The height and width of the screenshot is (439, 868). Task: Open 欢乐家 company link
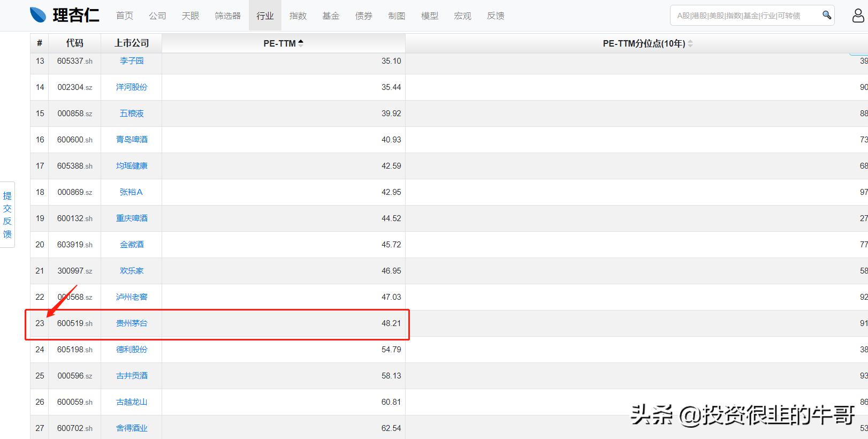[132, 271]
